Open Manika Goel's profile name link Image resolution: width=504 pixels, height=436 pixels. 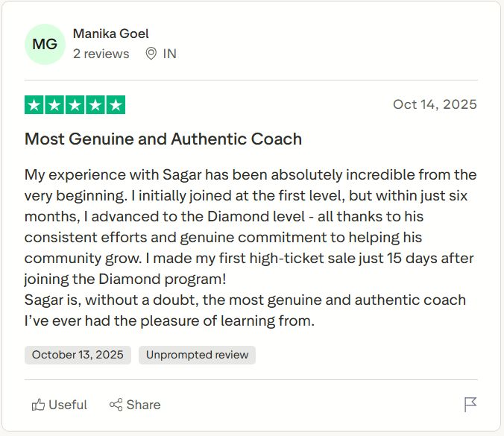click(111, 34)
